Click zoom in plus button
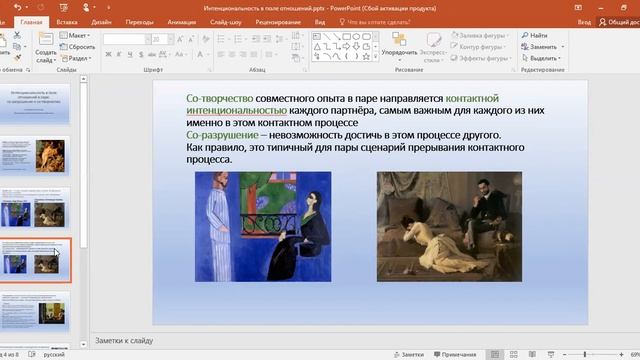The width and height of the screenshot is (640, 360). click(x=621, y=355)
